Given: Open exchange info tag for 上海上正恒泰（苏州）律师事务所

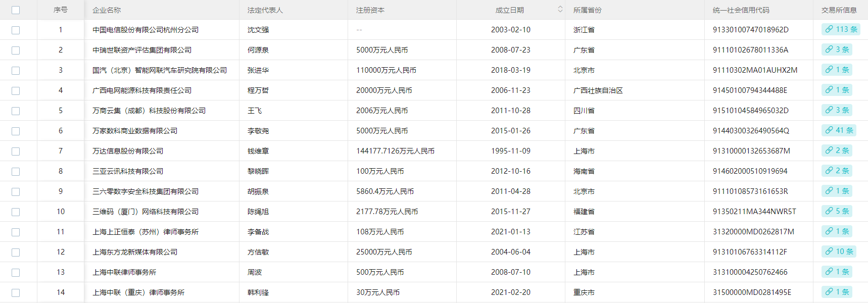Looking at the screenshot, I should pyautogui.click(x=837, y=231).
